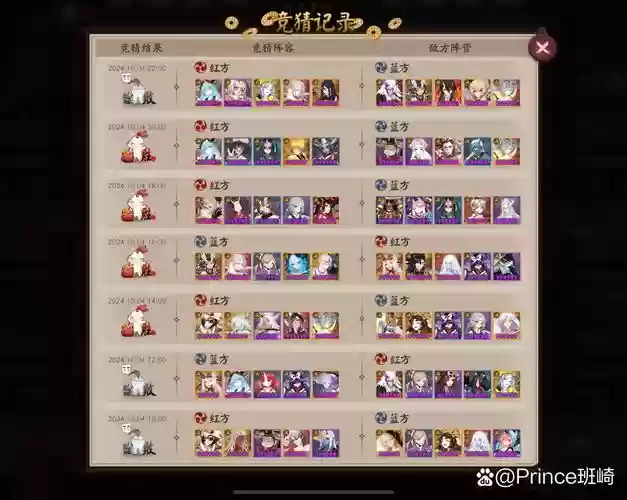Click the 红方 red team emblem in the 22:00 row

(x=200, y=67)
